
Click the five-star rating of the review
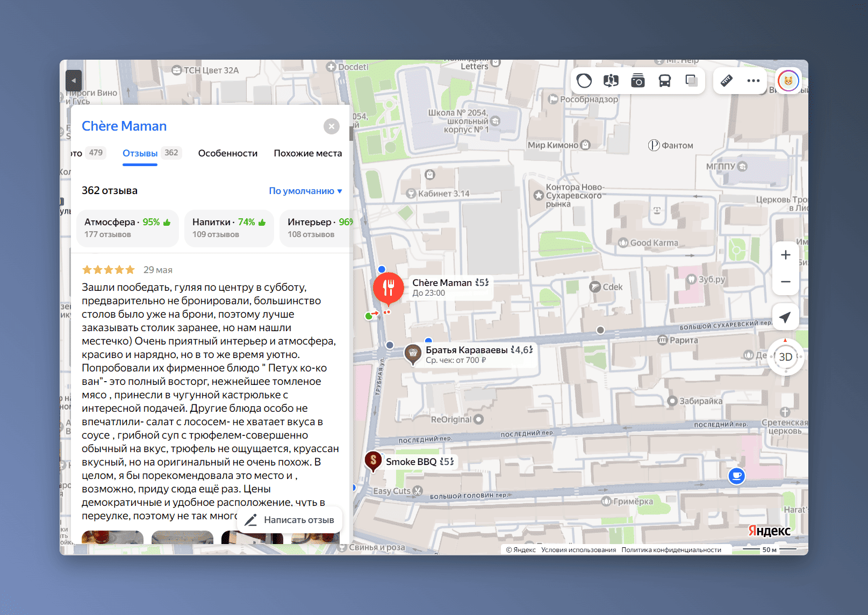(x=109, y=270)
